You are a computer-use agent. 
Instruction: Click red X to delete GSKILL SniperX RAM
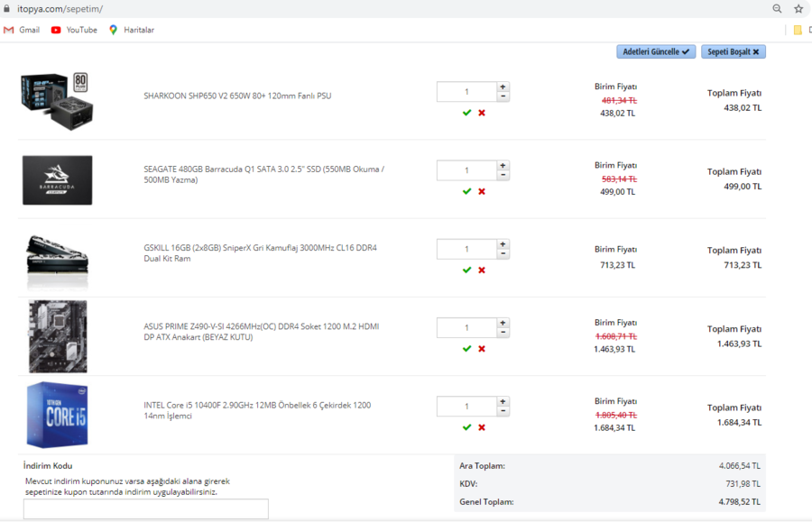(x=482, y=270)
